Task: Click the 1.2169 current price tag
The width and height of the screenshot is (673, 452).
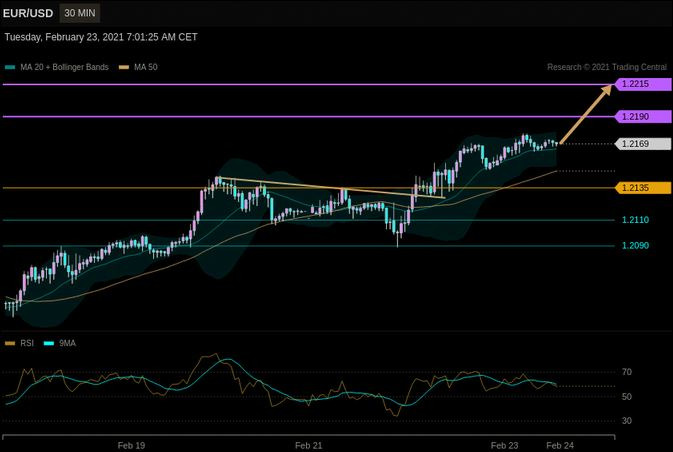Action: tap(643, 144)
